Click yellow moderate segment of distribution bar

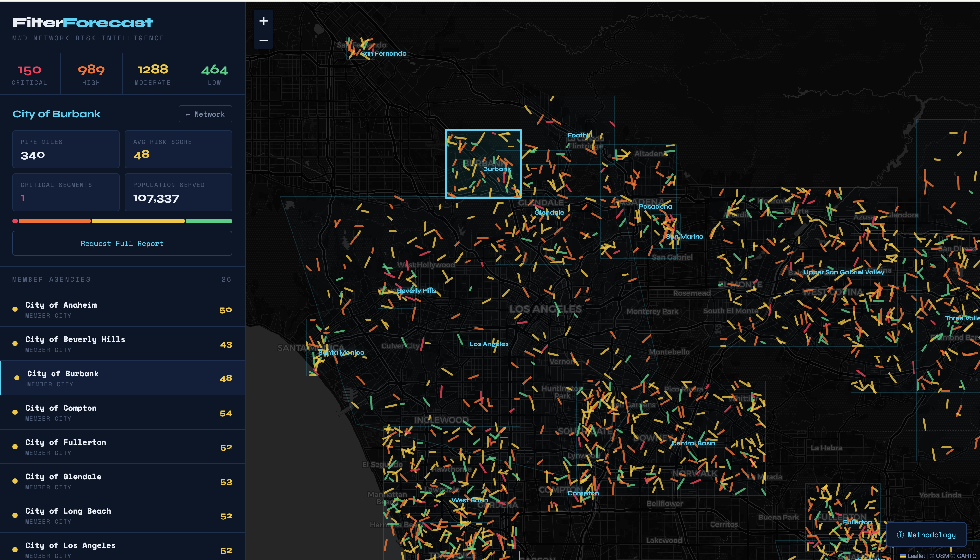coord(138,221)
